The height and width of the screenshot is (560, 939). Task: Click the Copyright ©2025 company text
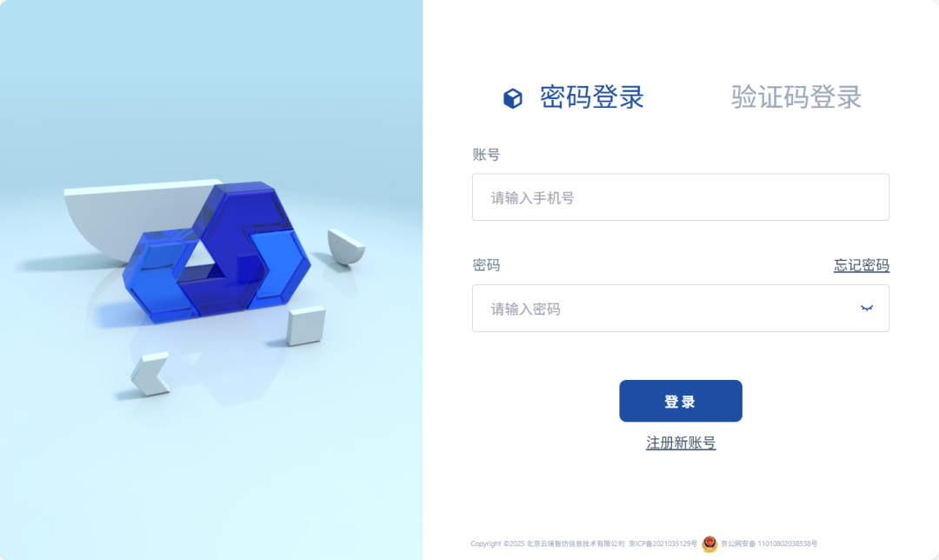point(548,543)
